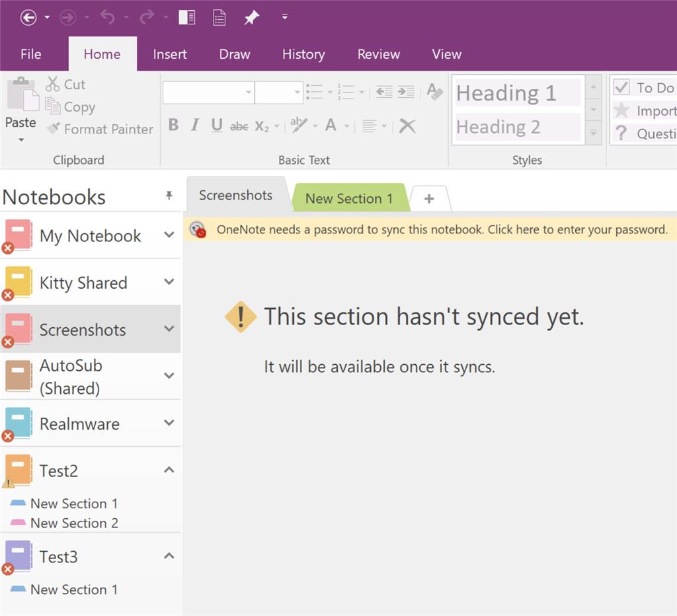677x616 pixels.
Task: Click the bullet list icon
Action: 315,92
